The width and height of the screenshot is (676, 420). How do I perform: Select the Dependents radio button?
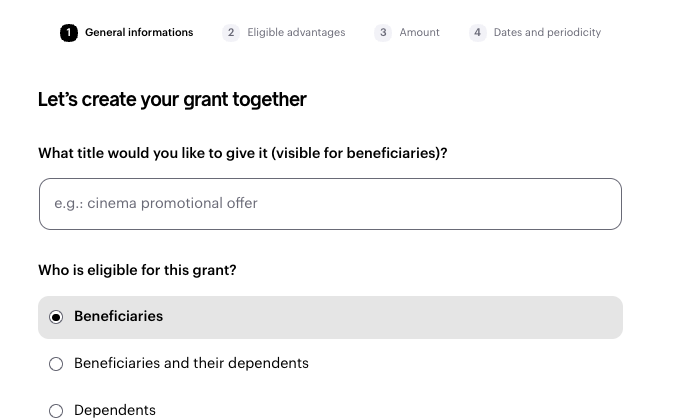tap(56, 411)
